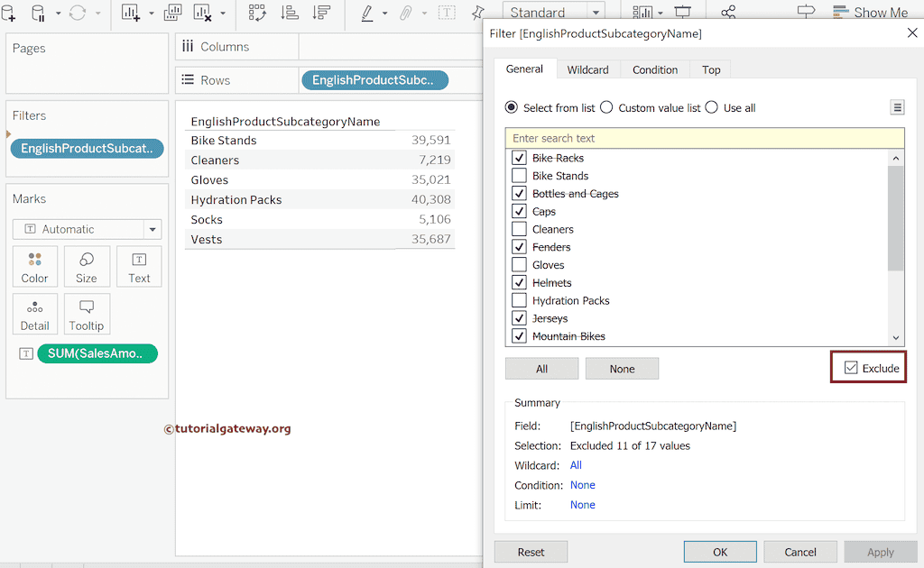924x568 pixels.
Task: Check the Bike Stands checkbox
Action: coord(519,176)
